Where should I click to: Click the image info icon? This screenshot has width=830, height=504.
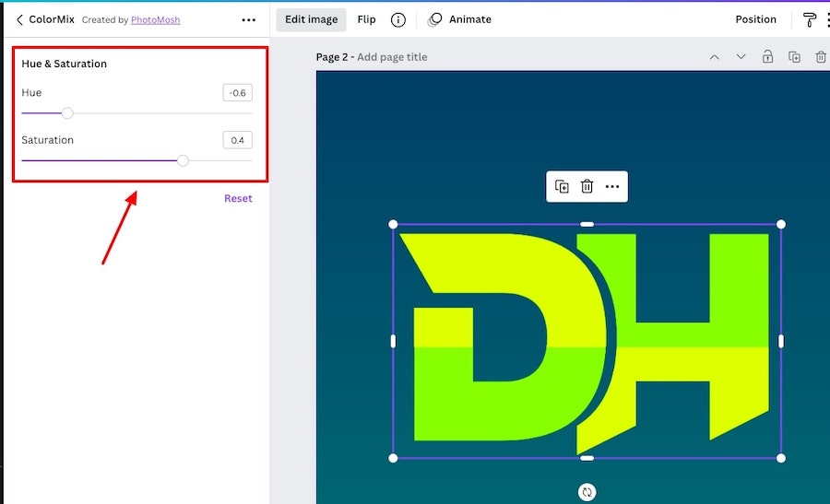(398, 19)
